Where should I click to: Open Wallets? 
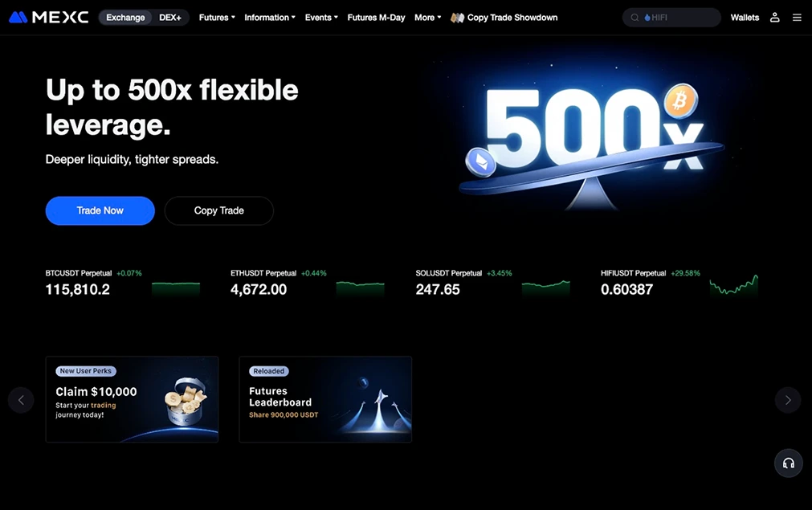pyautogui.click(x=745, y=18)
